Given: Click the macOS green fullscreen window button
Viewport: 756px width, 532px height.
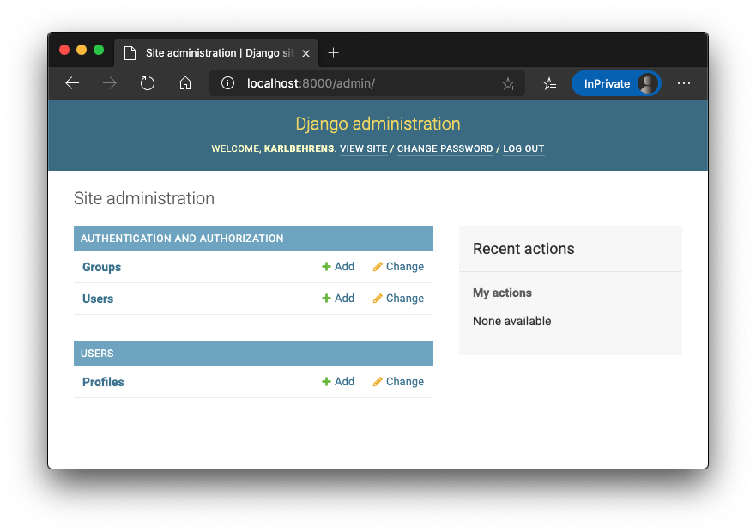Looking at the screenshot, I should coord(99,50).
